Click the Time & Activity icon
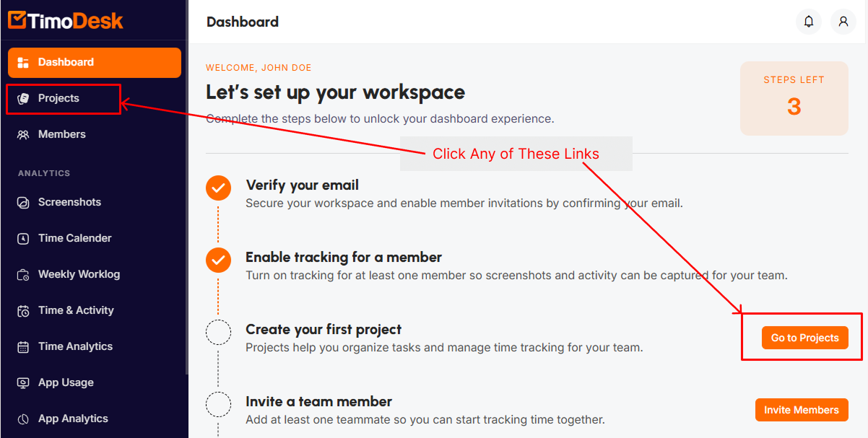Image resolution: width=868 pixels, height=438 pixels. coord(23,311)
